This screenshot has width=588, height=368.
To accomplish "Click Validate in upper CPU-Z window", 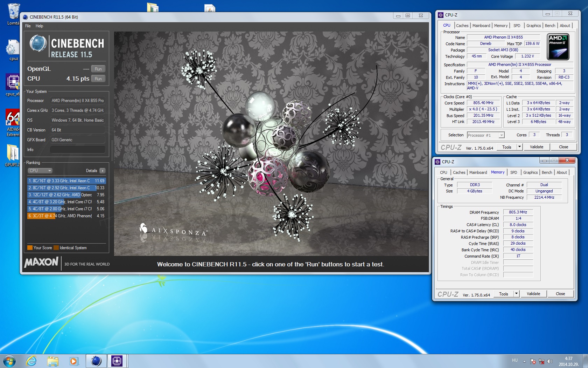I will click(x=537, y=147).
